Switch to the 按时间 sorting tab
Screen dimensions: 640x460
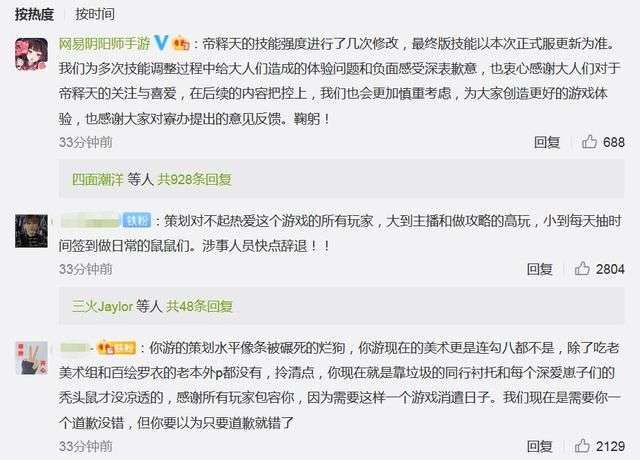click(x=95, y=14)
